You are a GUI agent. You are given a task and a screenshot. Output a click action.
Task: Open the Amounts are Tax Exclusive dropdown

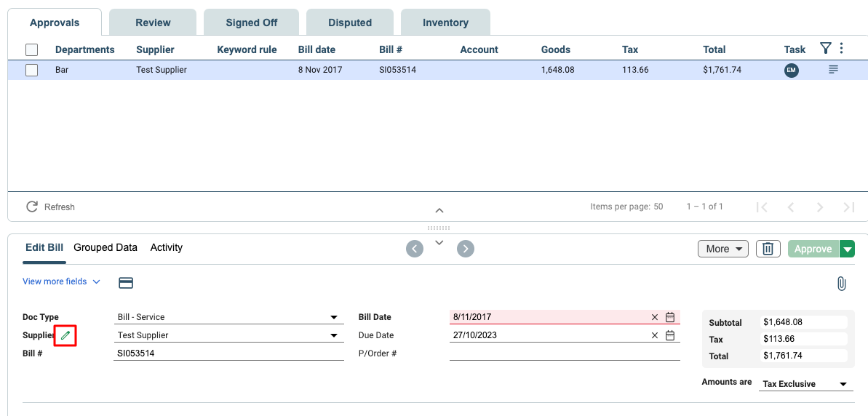pyautogui.click(x=843, y=384)
